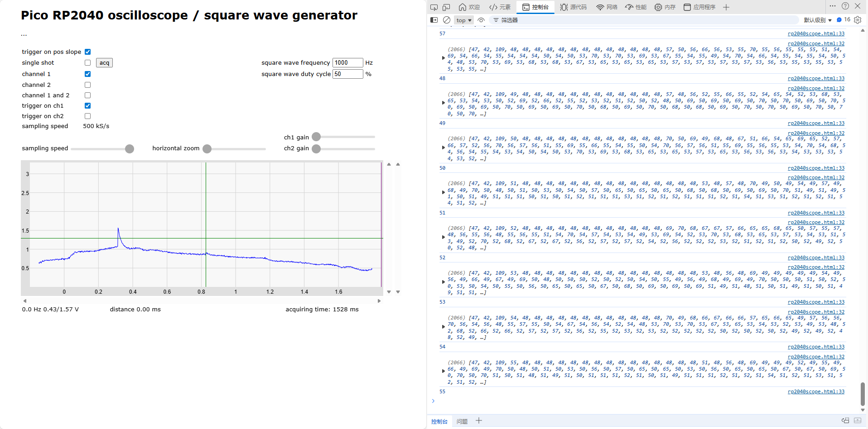Open DevTools three-dot customize menu
This screenshot has width=868, height=429.
point(833,6)
